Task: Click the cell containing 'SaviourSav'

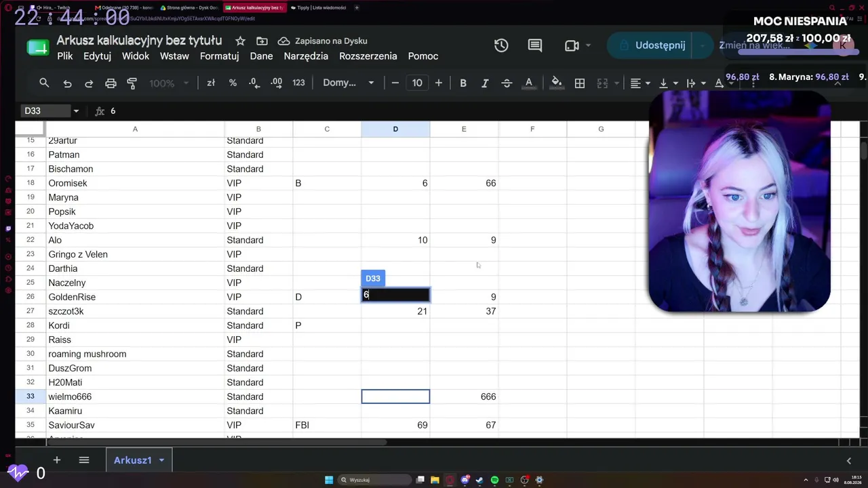Action: click(135, 425)
